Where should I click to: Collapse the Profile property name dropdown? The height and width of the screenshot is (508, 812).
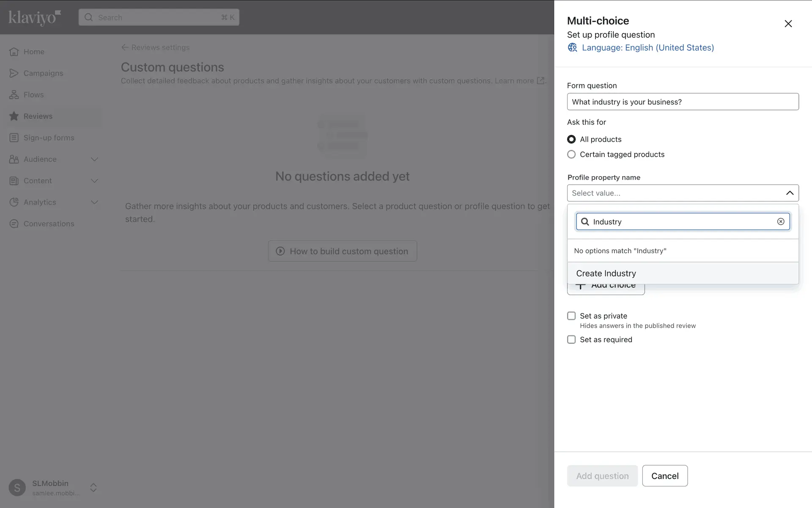point(789,193)
